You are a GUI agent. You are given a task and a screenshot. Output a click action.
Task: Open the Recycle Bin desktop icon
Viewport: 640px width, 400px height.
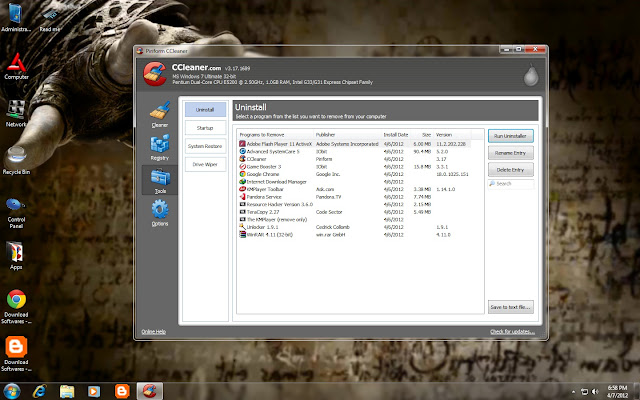click(x=16, y=160)
